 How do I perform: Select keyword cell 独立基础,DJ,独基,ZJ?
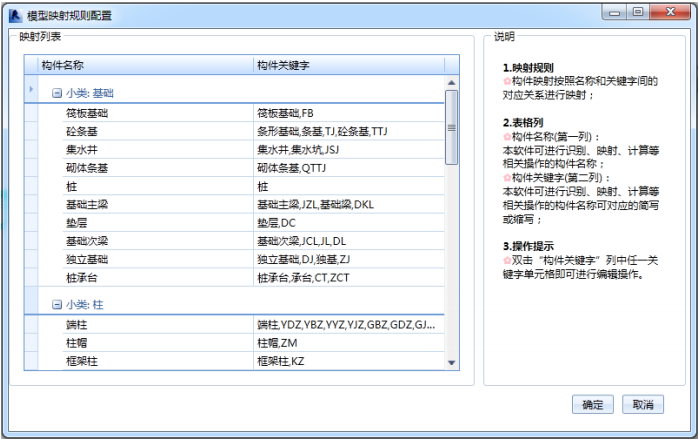pyautogui.click(x=349, y=259)
